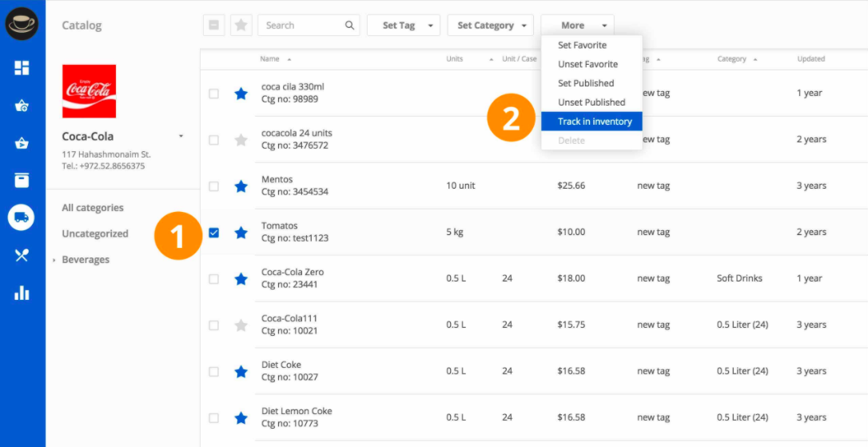Screen dimensions: 868x447
Task: Select Set Published in the More menu
Action: click(x=586, y=83)
